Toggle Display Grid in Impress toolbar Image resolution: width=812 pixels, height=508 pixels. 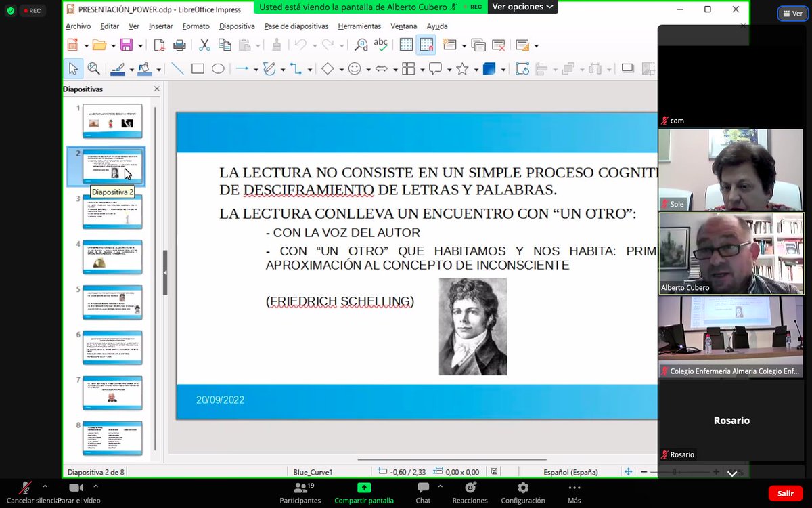click(x=406, y=45)
